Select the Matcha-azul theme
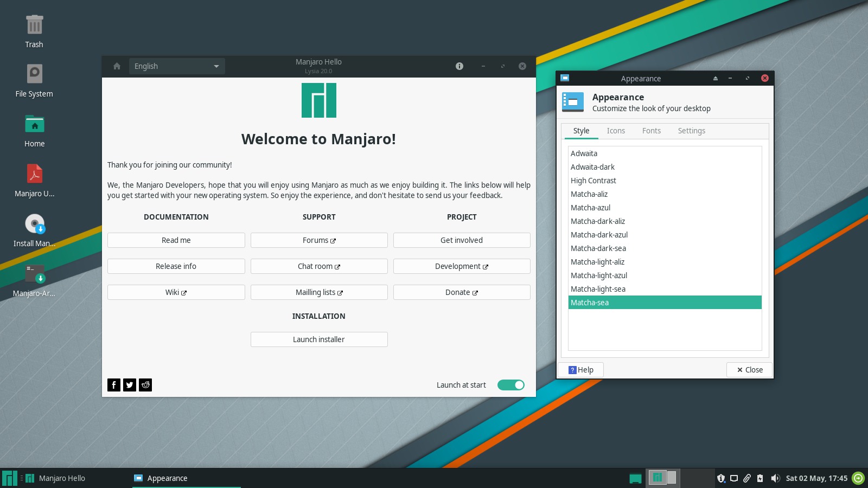 click(x=665, y=208)
